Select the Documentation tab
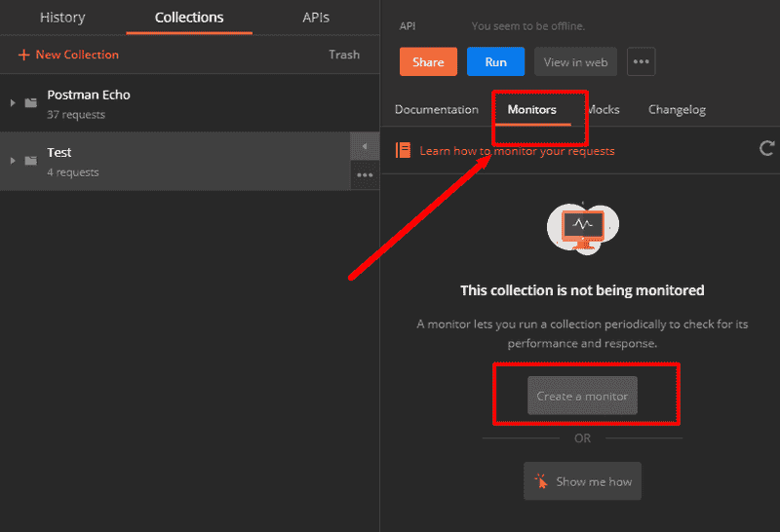Screen dimensions: 780x532 (437, 109)
